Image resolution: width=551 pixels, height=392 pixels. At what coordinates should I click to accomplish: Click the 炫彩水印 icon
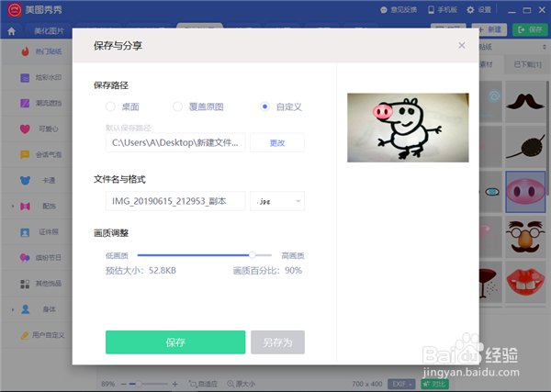pyautogui.click(x=25, y=78)
